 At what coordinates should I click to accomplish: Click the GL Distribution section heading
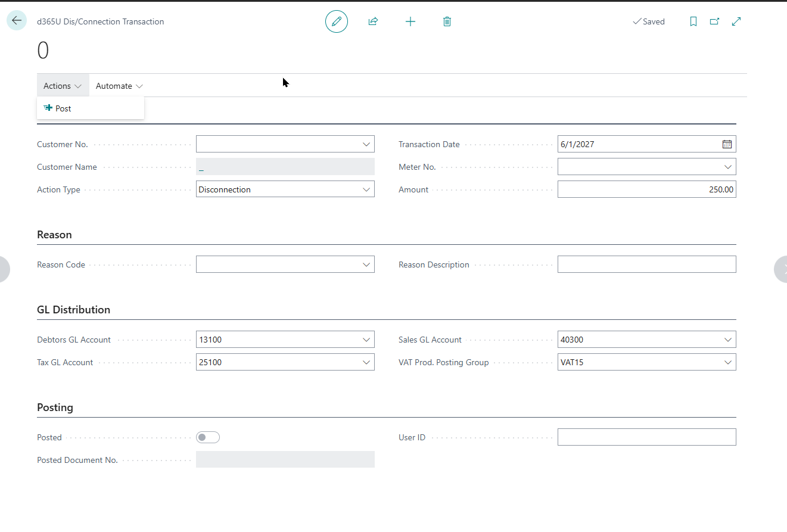point(73,310)
